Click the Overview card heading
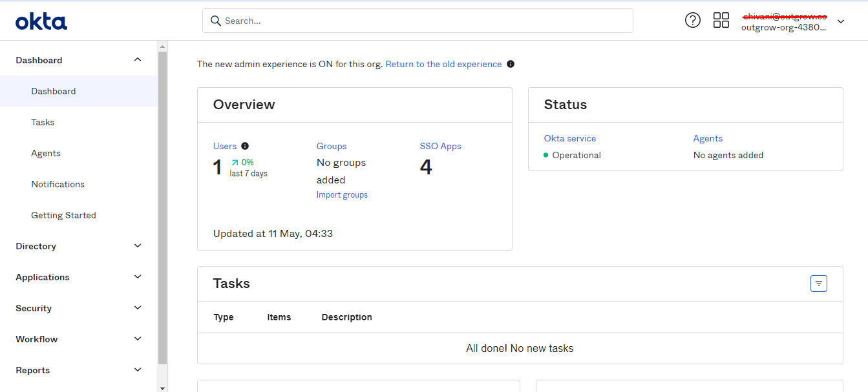The height and width of the screenshot is (392, 868). 244,105
